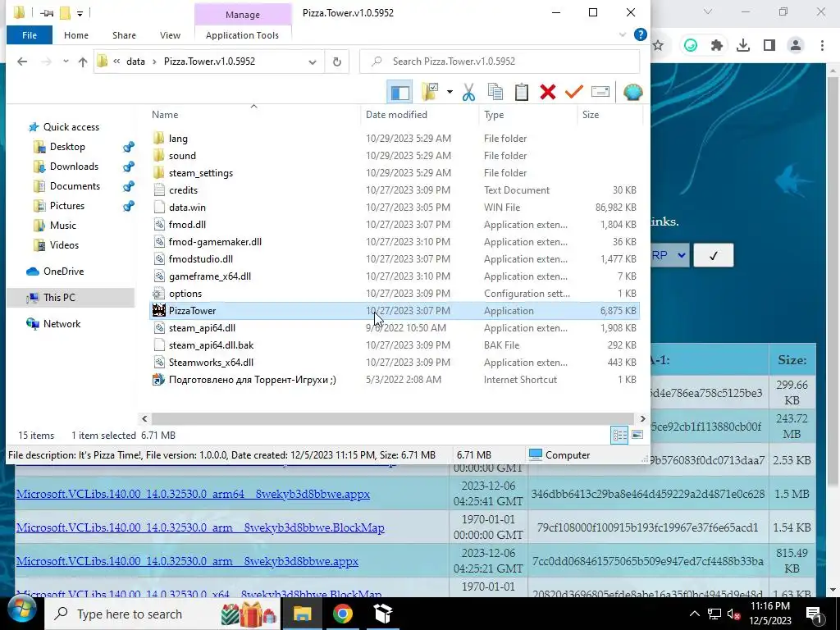Screen dimensions: 840x630
Task: Switch to details view layout icon
Action: (x=620, y=435)
